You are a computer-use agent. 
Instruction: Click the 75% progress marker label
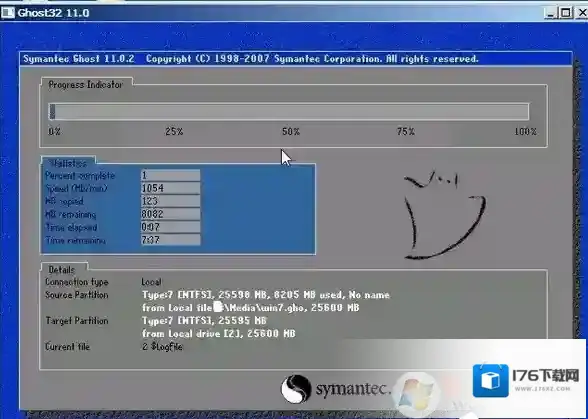pyautogui.click(x=406, y=132)
